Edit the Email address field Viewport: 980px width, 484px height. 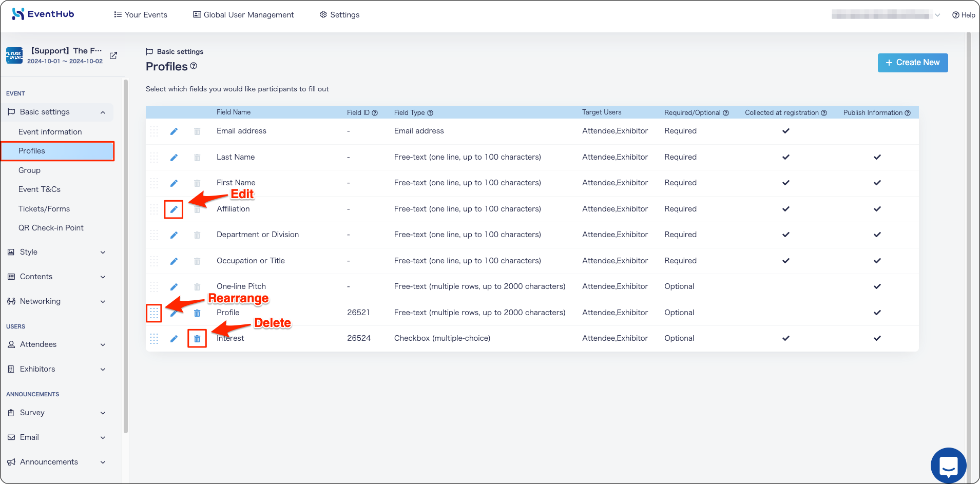coord(174,131)
